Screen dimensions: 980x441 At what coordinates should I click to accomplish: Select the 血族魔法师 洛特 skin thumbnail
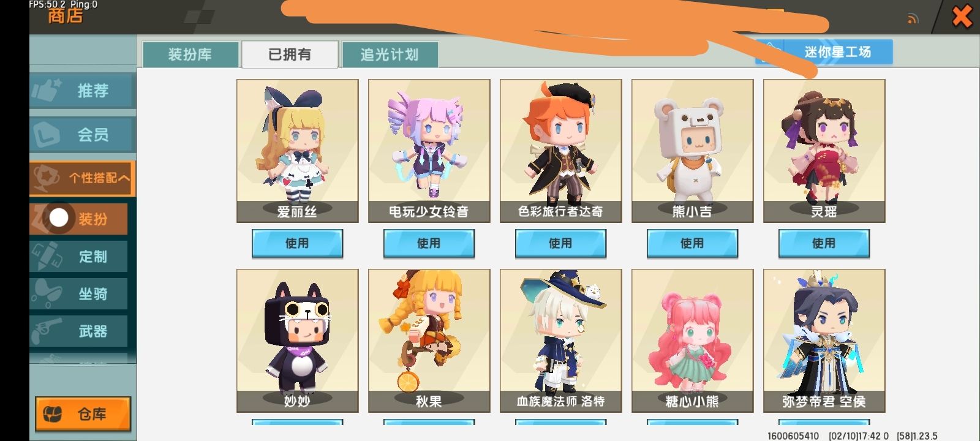(x=560, y=341)
